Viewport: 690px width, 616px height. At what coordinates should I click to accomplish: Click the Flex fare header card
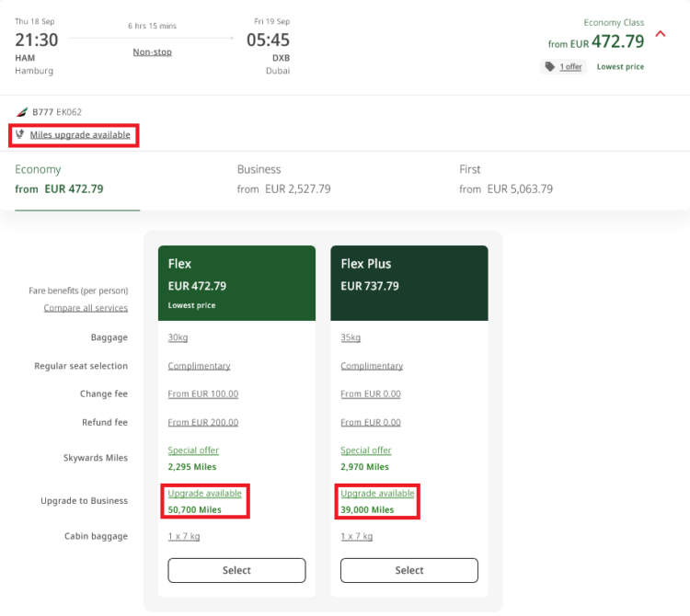236,283
